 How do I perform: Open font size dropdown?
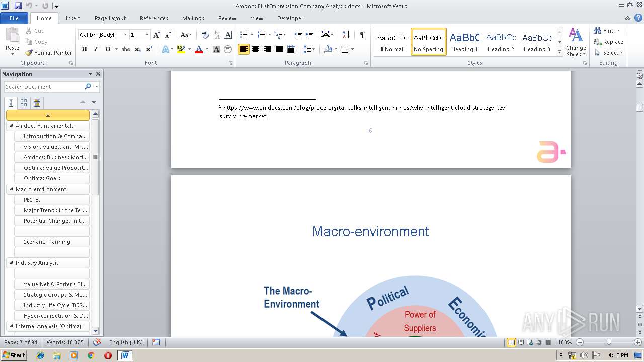pyautogui.click(x=147, y=35)
